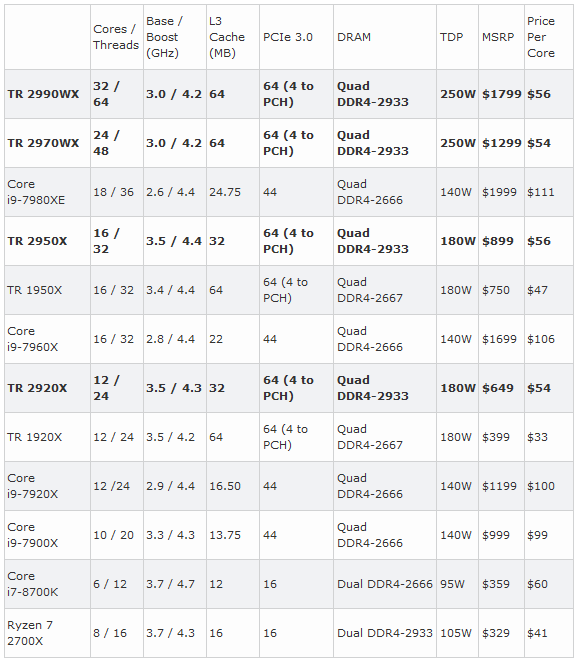The height and width of the screenshot is (662, 579).
Task: Click the $1799 price cell
Action: (502, 94)
